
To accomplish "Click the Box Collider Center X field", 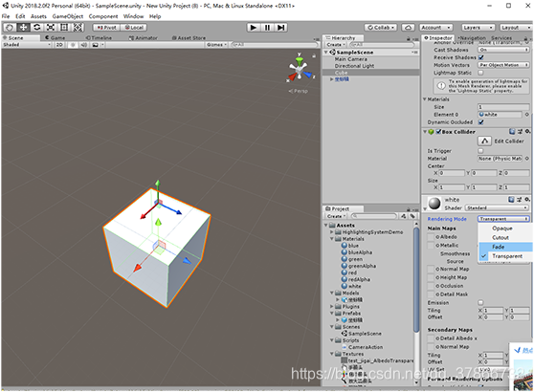I will (452, 173).
